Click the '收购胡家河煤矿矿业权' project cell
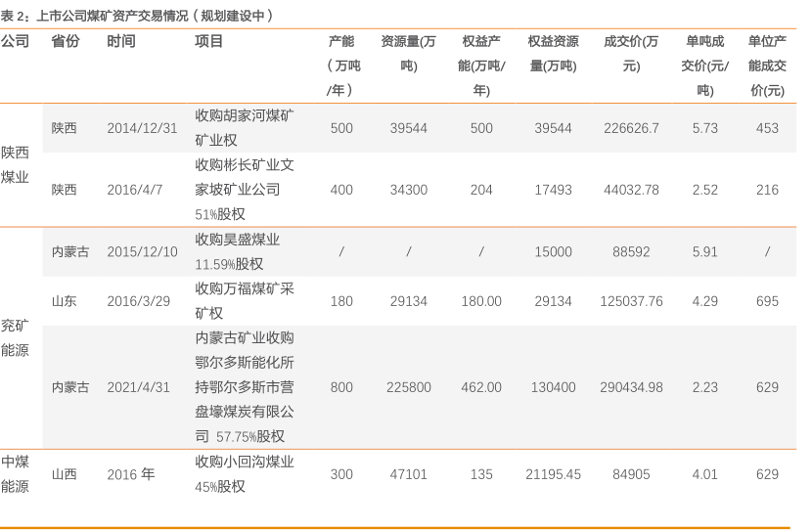This screenshot has height=530, width=812. (x=244, y=128)
